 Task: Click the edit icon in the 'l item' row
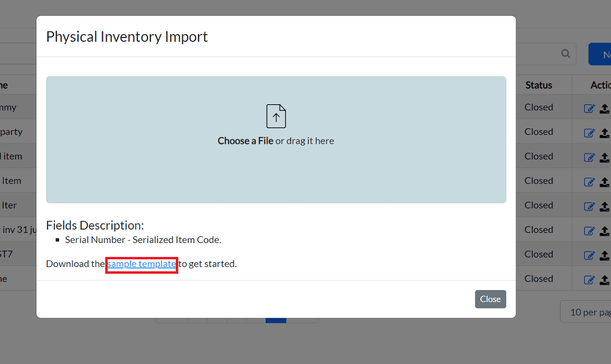[x=589, y=157]
